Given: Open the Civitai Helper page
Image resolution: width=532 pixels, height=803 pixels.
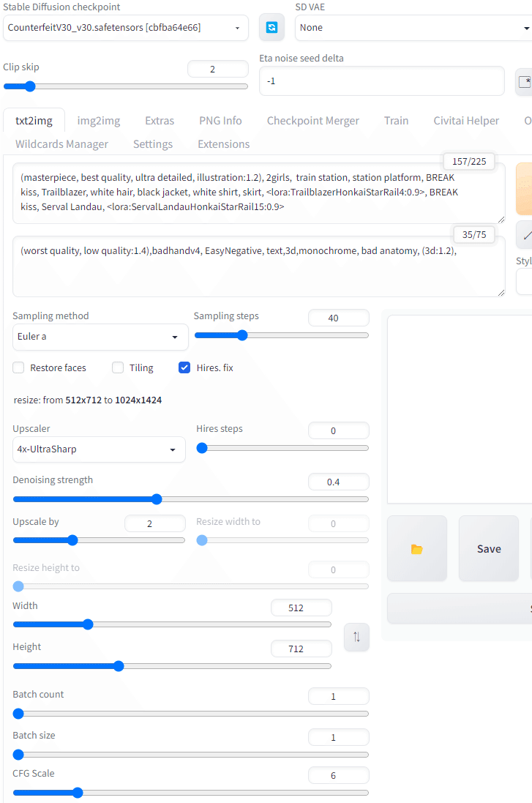Looking at the screenshot, I should 466,120.
